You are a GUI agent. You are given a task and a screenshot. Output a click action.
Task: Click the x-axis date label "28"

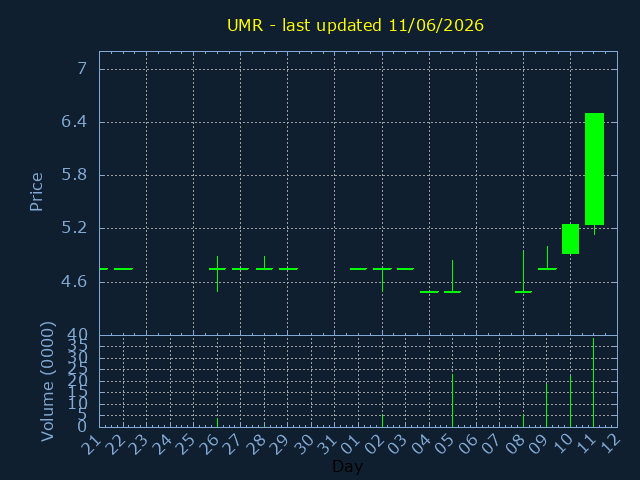[256, 444]
